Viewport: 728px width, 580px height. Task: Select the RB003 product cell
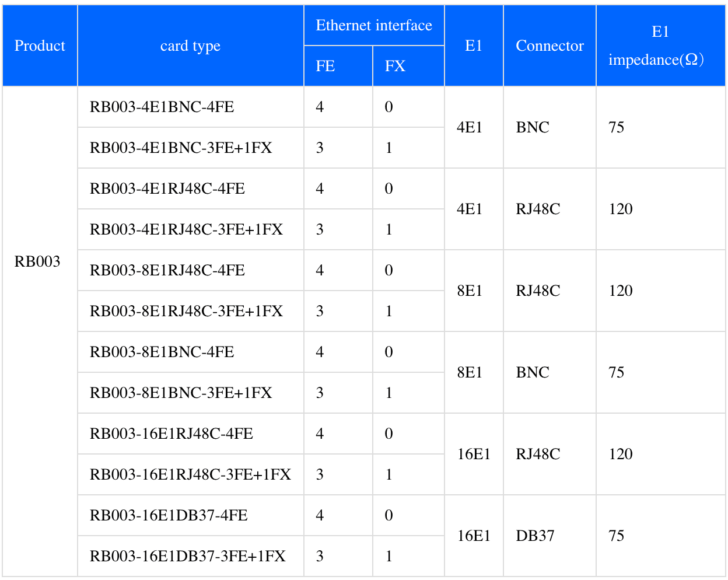tap(37, 261)
